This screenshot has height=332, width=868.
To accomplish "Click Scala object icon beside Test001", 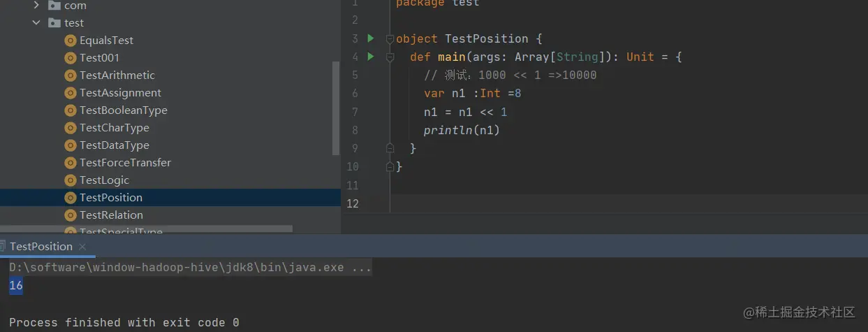I will 70,58.
